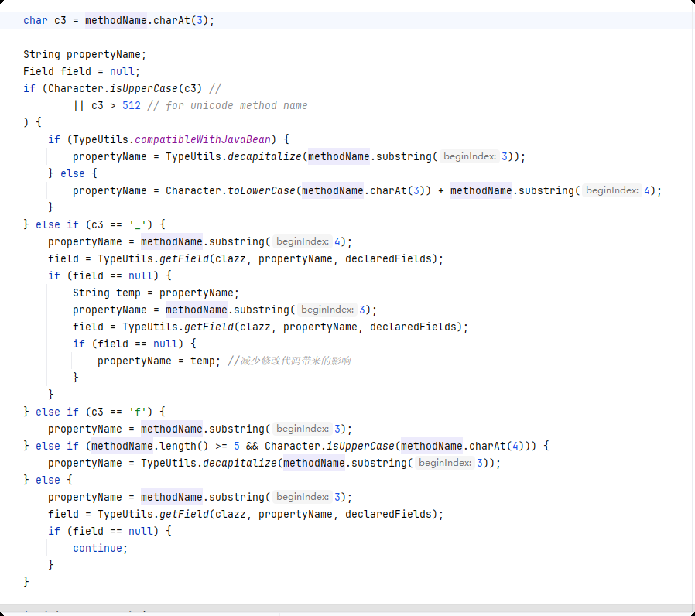Click the 'String' keyword in 'String temp'
Image resolution: width=695 pixels, height=616 pixels.
[x=91, y=293]
